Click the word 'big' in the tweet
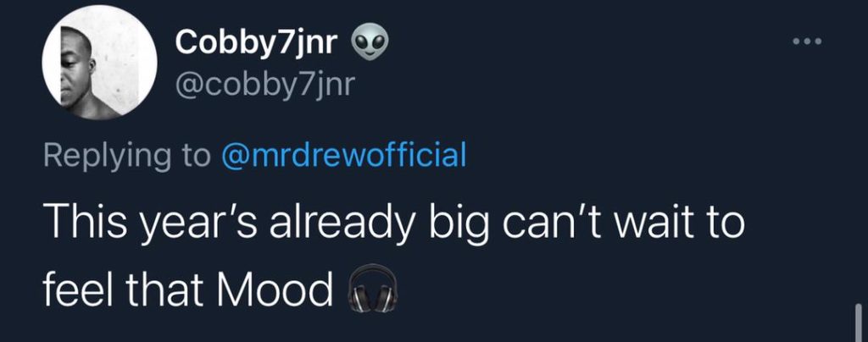Screen dimensions: 868x342 [x=462, y=224]
